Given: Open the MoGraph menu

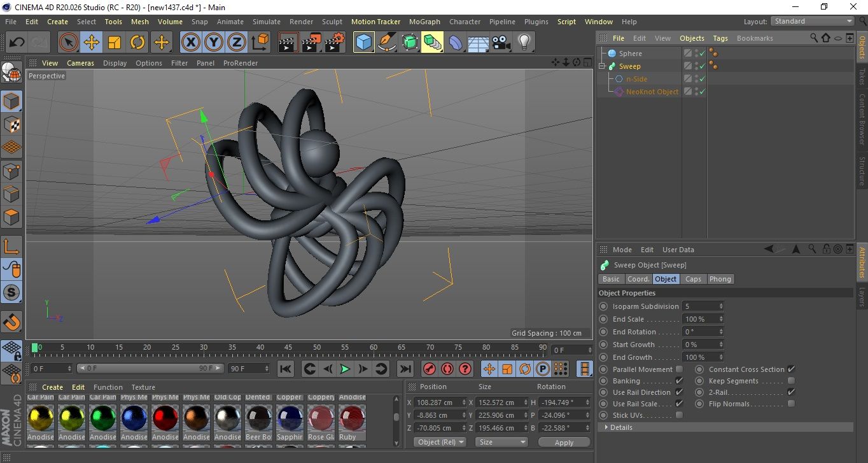Looking at the screenshot, I should 424,22.
